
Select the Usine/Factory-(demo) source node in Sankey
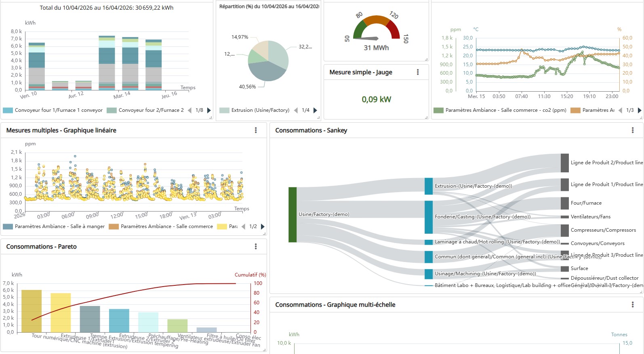pyautogui.click(x=293, y=215)
